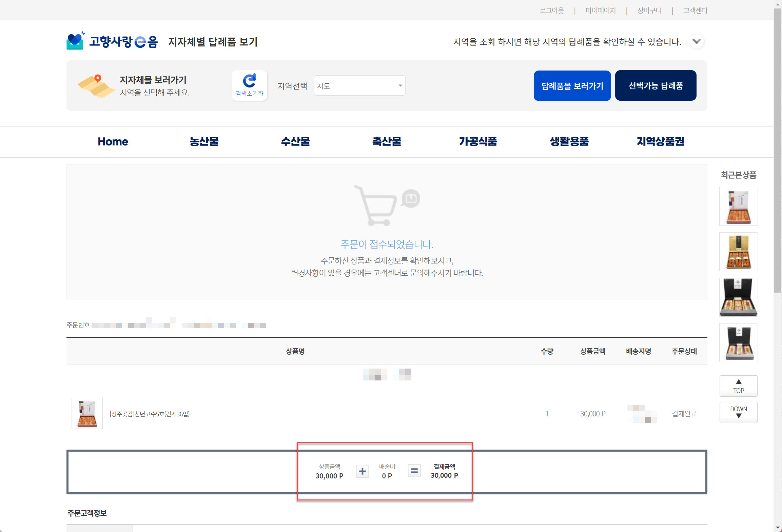Expand the region info chevron
Screen dimensions: 782x532
[697, 41]
